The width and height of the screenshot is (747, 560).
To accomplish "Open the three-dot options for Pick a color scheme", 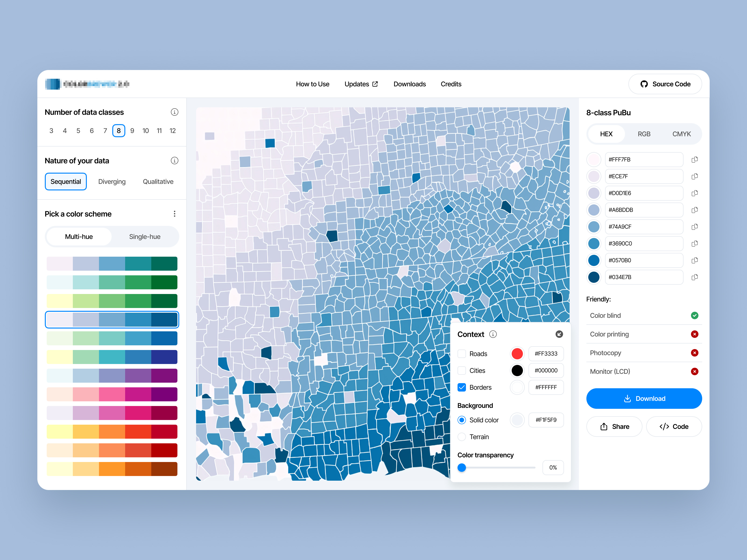I will [x=175, y=214].
